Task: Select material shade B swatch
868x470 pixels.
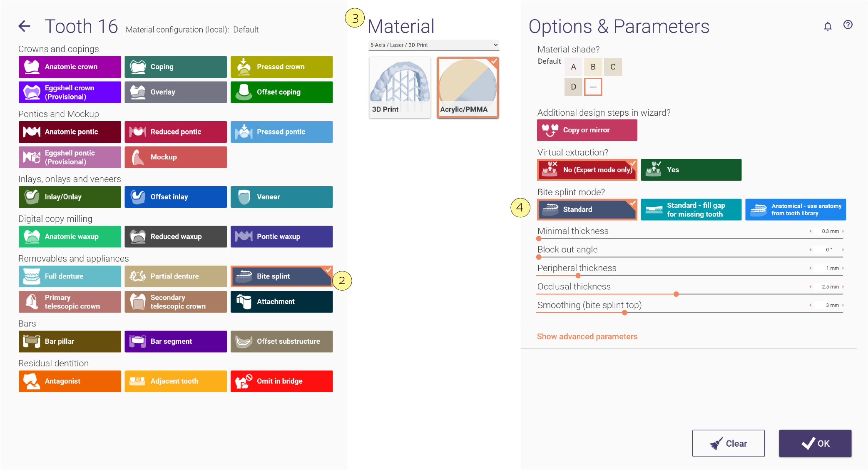Action: coord(593,67)
